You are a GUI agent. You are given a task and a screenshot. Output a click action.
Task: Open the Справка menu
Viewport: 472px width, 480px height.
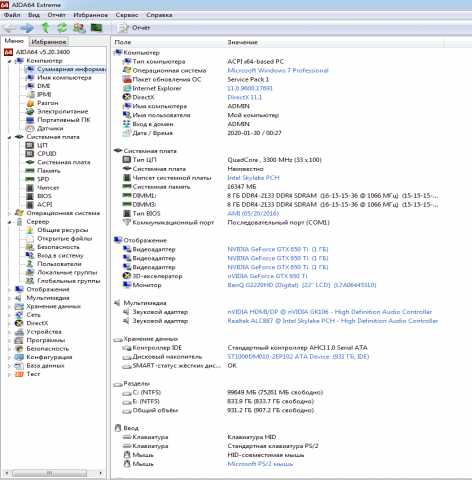pos(159,15)
